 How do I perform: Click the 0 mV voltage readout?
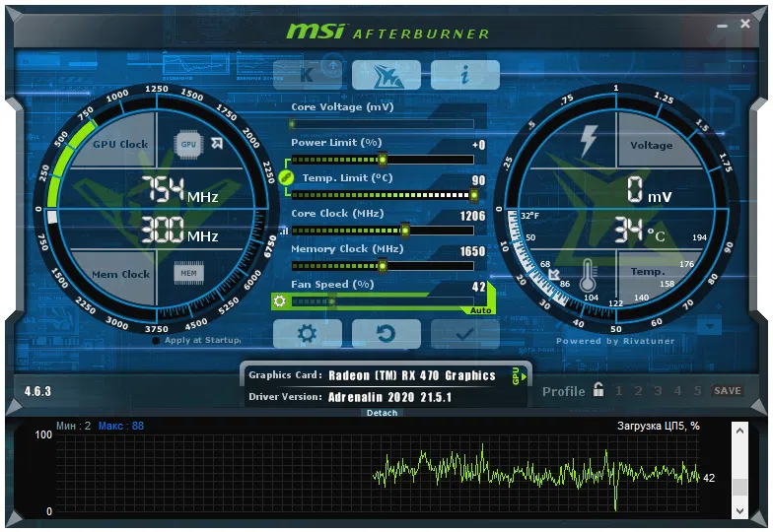tap(649, 190)
